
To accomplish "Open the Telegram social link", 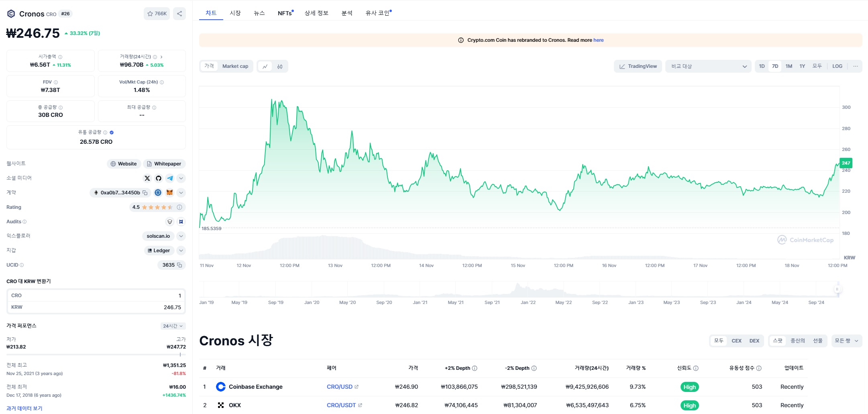I will 170,178.
